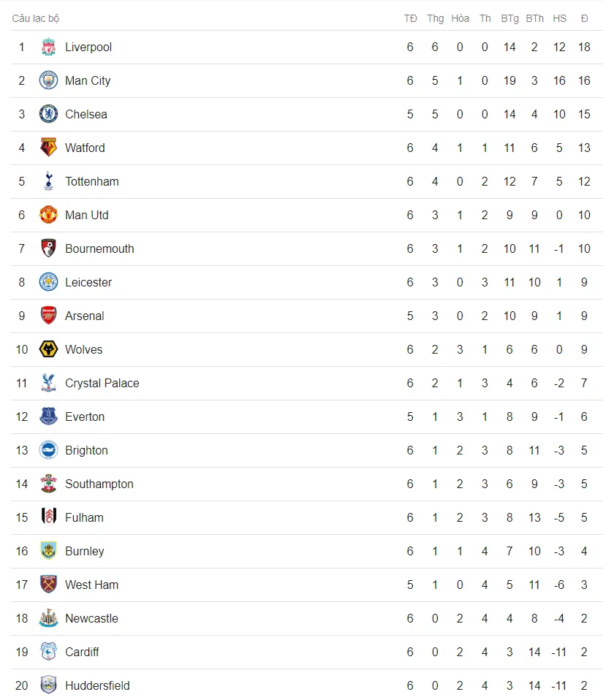Screen dimensions: 603x700
Task: Open the Leicester team name link
Action: click(x=88, y=282)
